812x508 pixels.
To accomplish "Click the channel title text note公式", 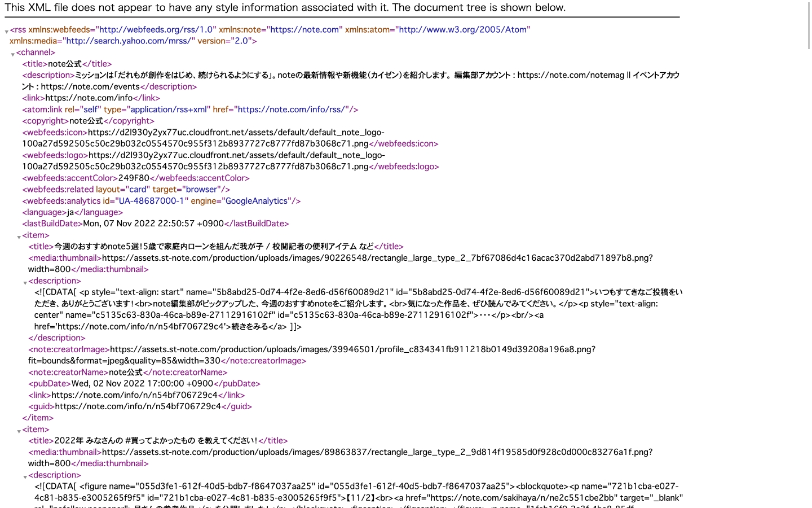I will tap(64, 64).
